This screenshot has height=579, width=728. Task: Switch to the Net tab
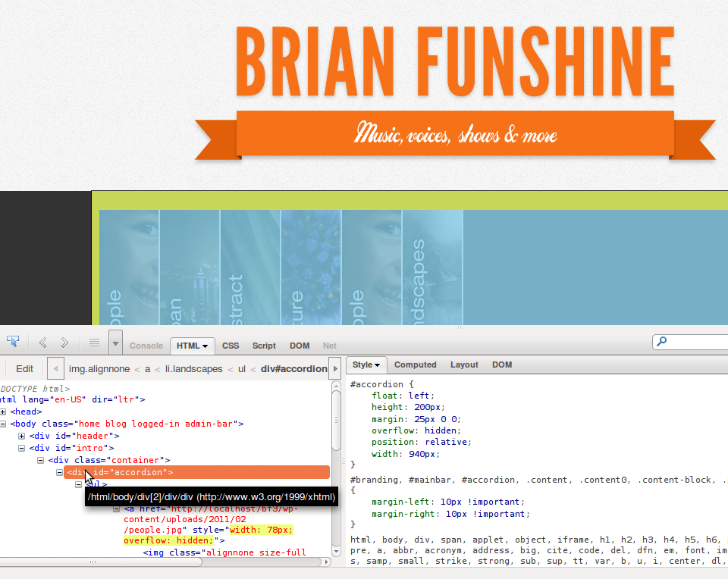coord(330,346)
